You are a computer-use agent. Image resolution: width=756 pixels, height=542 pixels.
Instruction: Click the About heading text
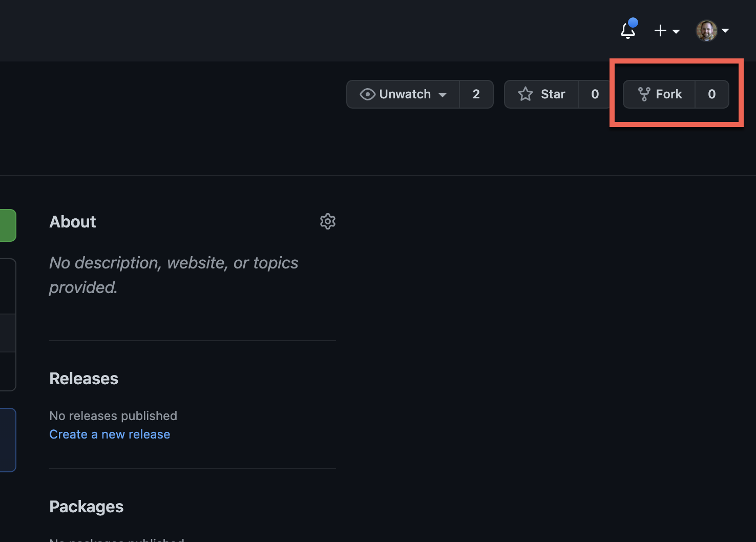(73, 222)
